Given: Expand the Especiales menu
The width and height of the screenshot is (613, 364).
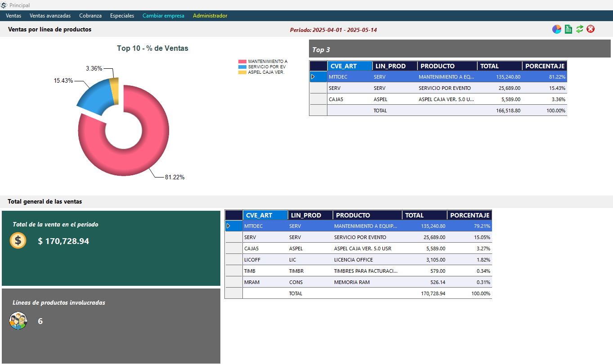Looking at the screenshot, I should 122,15.
